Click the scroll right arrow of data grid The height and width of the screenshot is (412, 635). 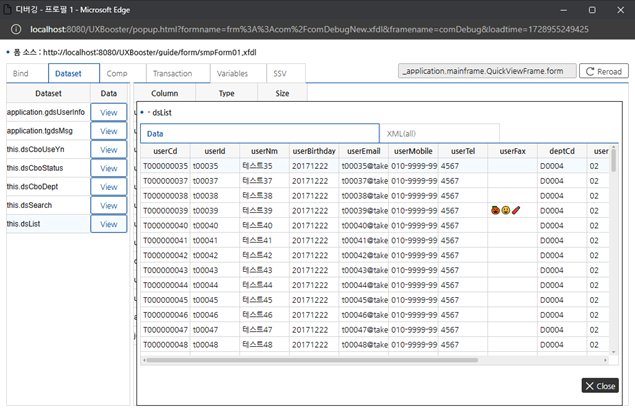pos(605,360)
